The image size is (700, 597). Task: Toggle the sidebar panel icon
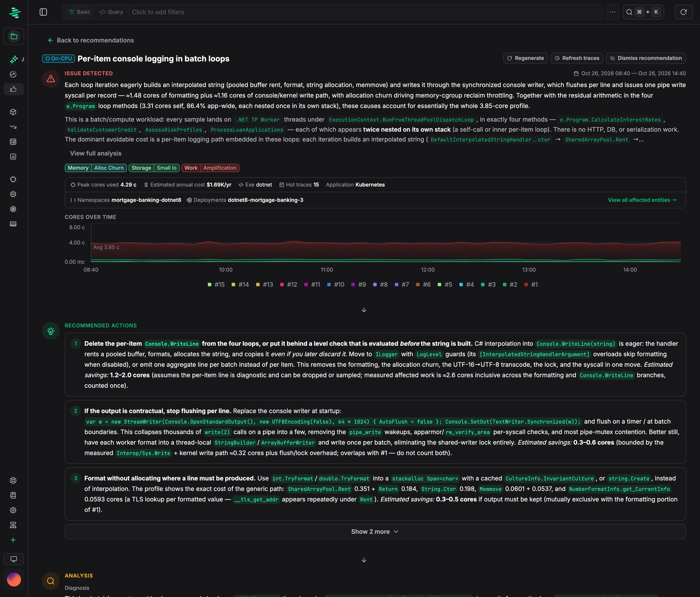coord(43,12)
